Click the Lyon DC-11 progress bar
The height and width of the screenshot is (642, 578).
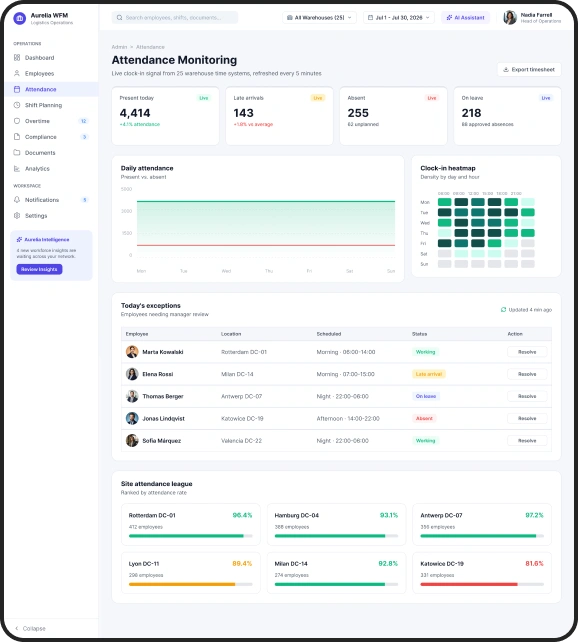(x=190, y=584)
